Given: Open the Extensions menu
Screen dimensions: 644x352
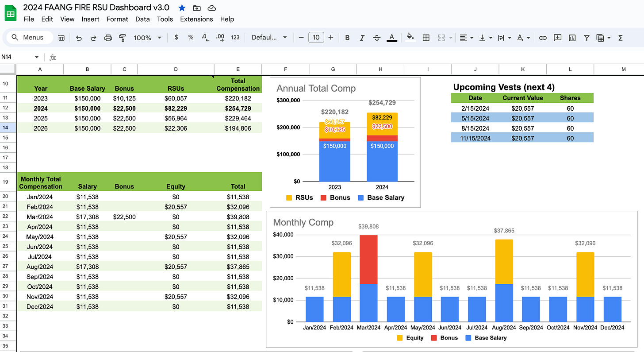Looking at the screenshot, I should click(196, 19).
